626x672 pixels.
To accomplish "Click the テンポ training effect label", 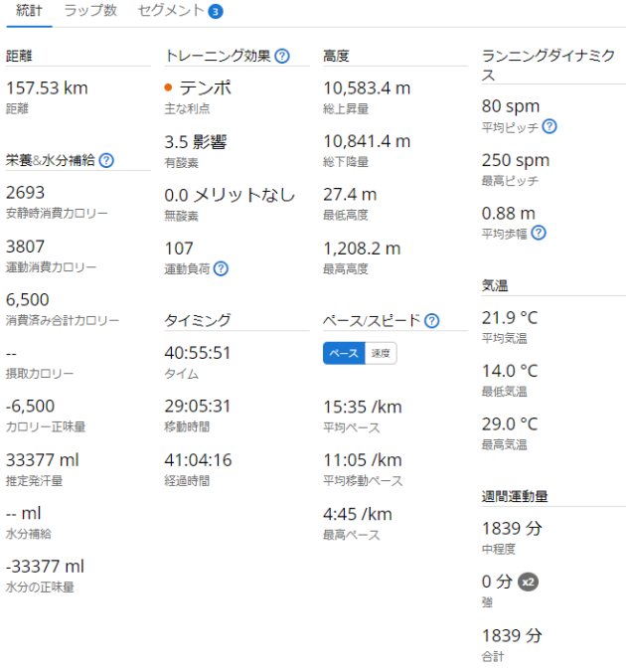I will 206,87.
